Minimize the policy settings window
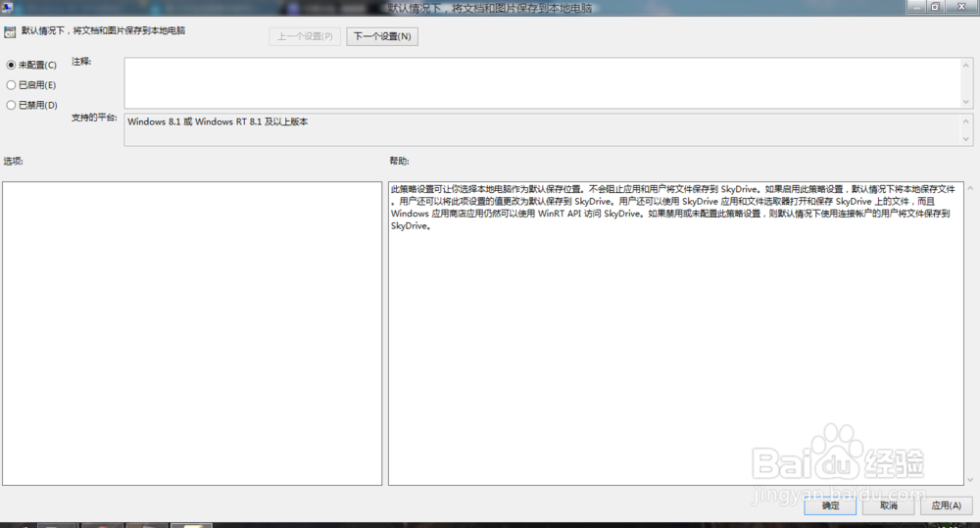 coord(917,7)
